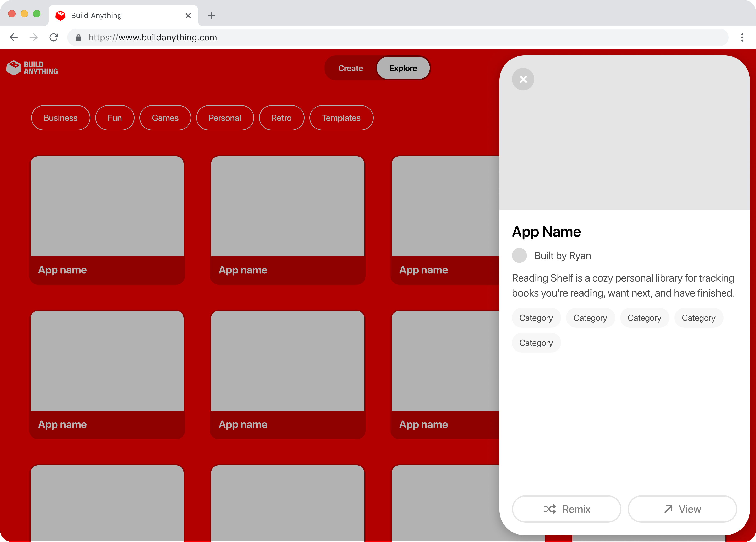Filter apps by Fun
Image resolution: width=756 pixels, height=542 pixels.
[x=115, y=118]
